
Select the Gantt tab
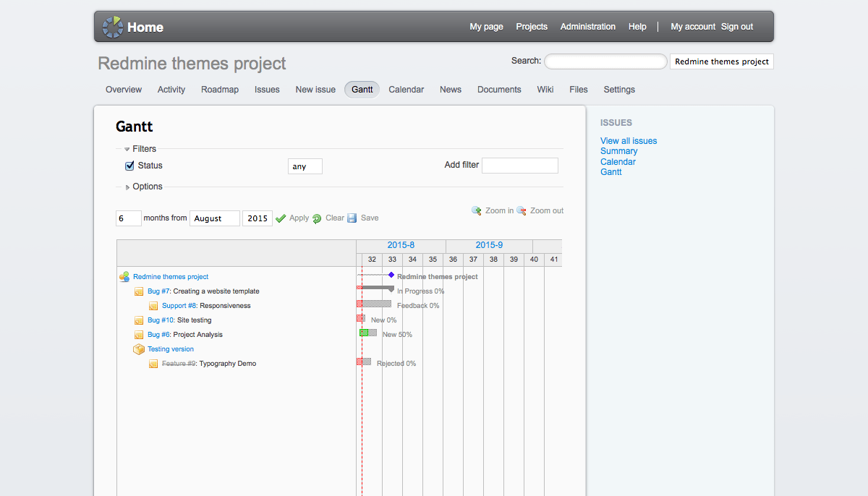[x=362, y=90]
